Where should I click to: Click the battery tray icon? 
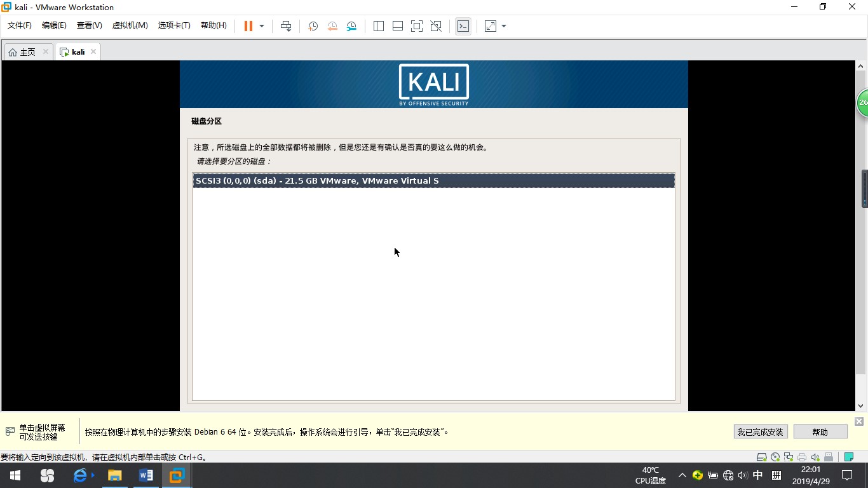click(x=713, y=475)
